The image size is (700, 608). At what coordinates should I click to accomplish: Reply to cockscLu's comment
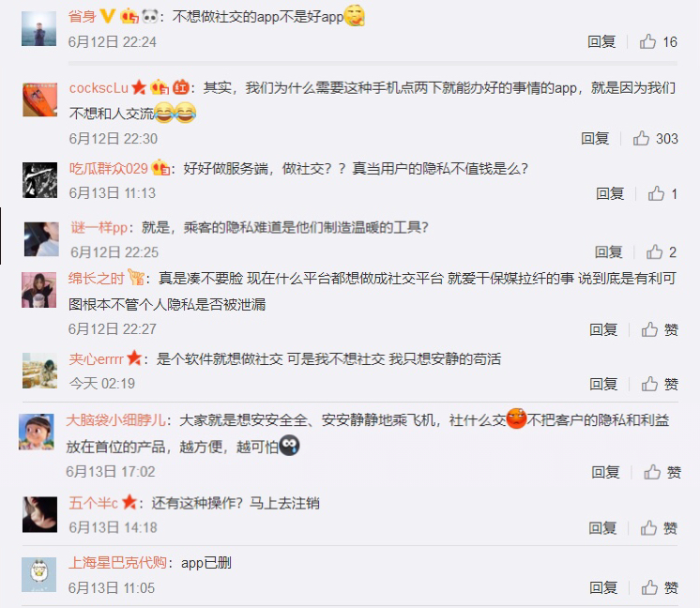coord(595,139)
